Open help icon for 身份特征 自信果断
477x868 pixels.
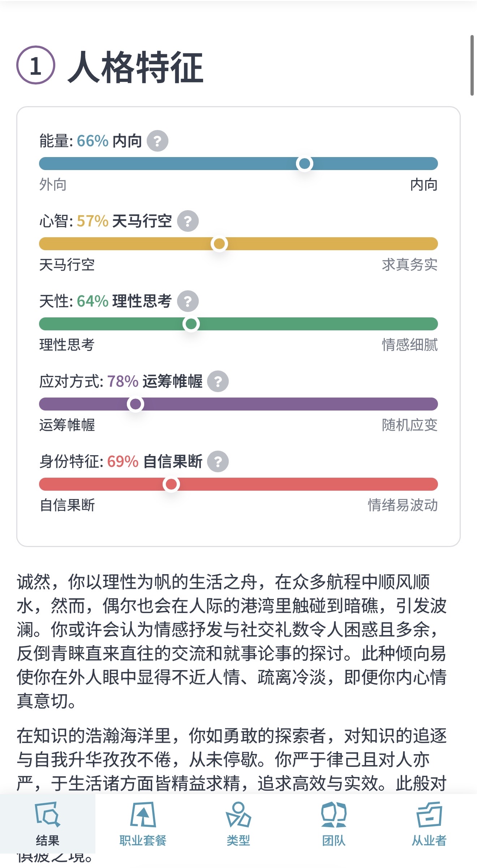(x=218, y=461)
